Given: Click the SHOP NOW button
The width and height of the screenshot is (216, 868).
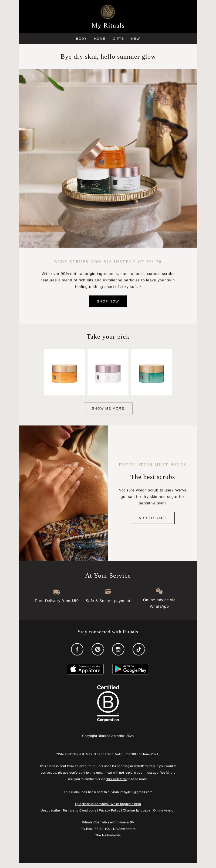Looking at the screenshot, I should click(108, 301).
